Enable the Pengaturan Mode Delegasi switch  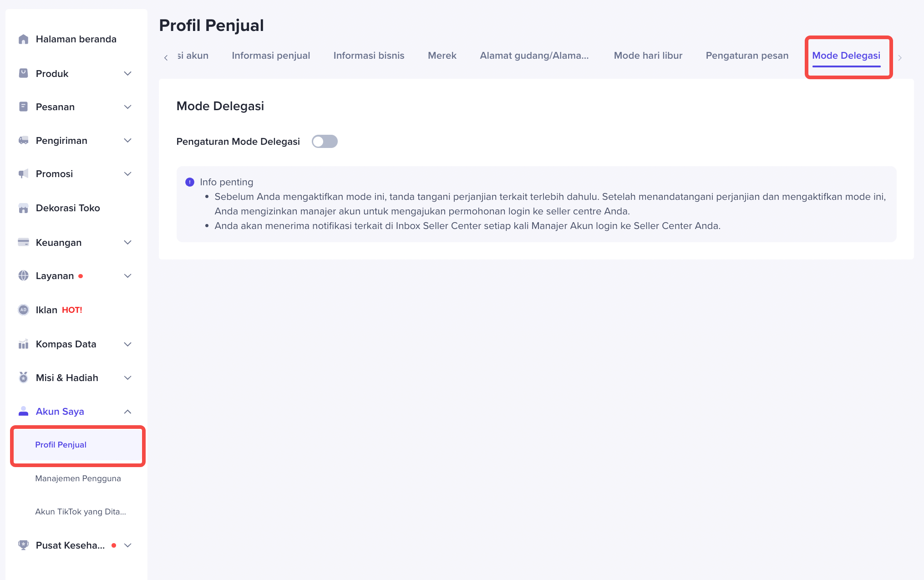tap(325, 142)
